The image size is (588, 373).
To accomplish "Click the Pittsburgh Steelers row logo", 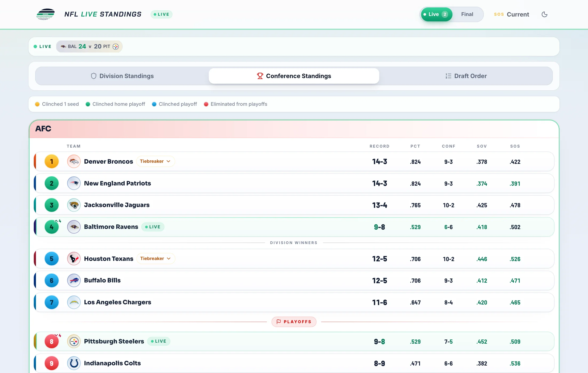I will [x=74, y=342].
